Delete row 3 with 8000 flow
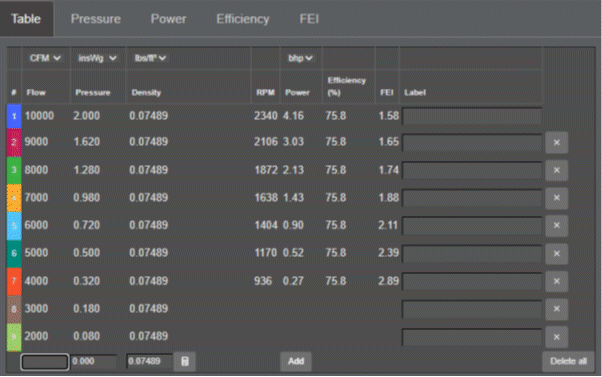 coord(556,170)
